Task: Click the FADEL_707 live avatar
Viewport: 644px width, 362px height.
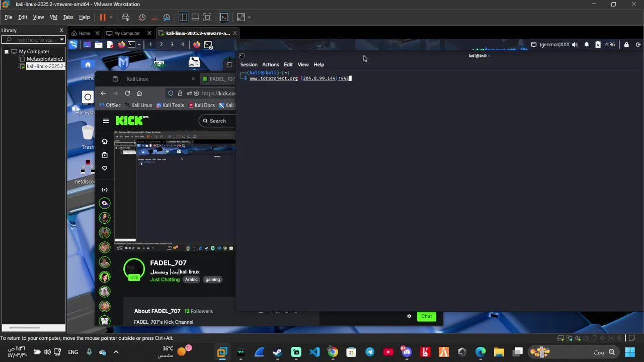Action: pyautogui.click(x=134, y=269)
